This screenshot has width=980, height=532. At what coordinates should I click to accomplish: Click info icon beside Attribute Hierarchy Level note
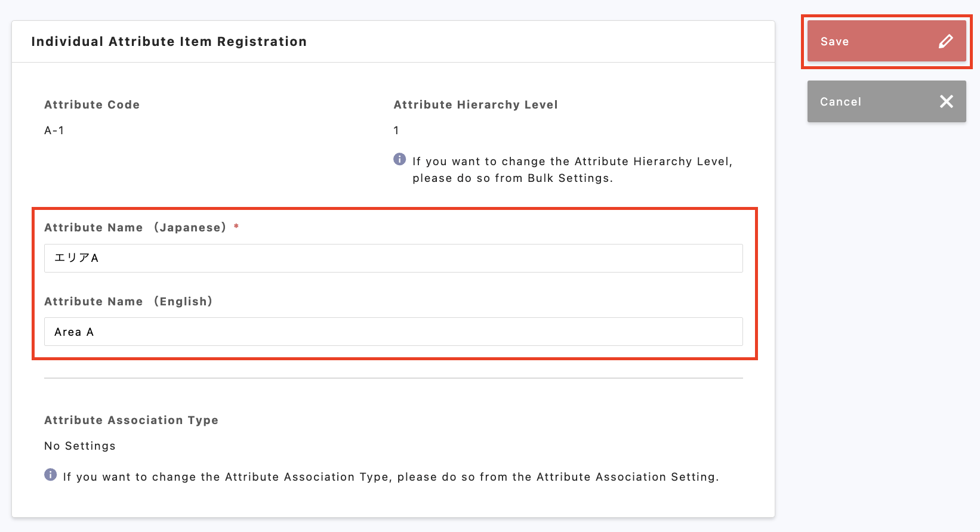pyautogui.click(x=400, y=159)
